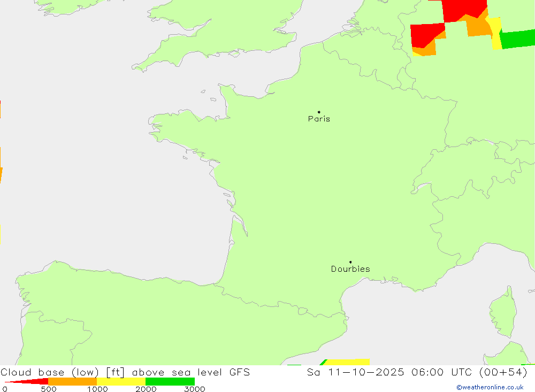This screenshot has height=392, width=535.
Task: Click the legend value label 500
Action: 49,389
